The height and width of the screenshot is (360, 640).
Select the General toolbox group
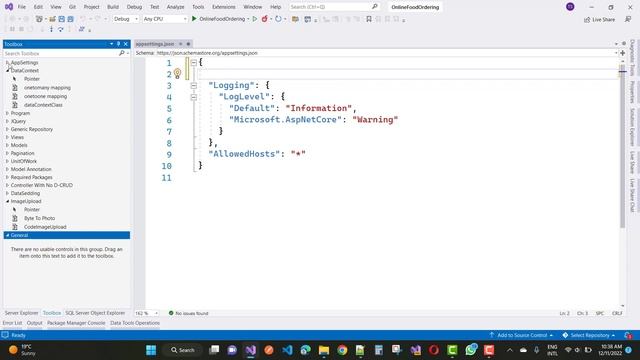click(67, 235)
